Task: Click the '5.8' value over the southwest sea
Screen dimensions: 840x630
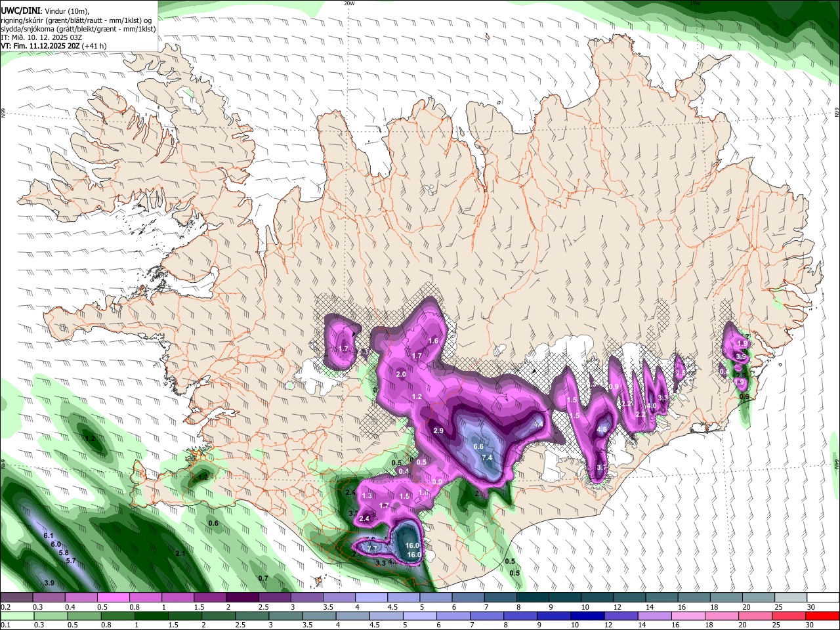Action: (64, 553)
